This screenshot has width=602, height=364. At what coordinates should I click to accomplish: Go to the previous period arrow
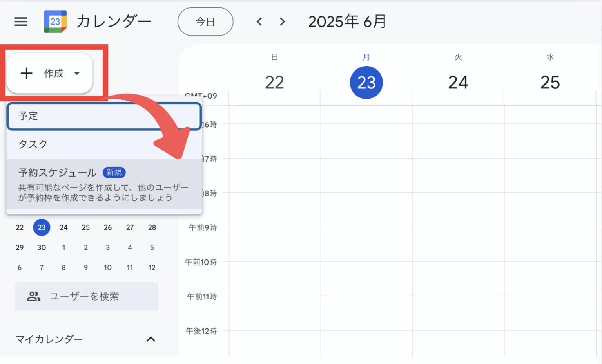pos(259,22)
